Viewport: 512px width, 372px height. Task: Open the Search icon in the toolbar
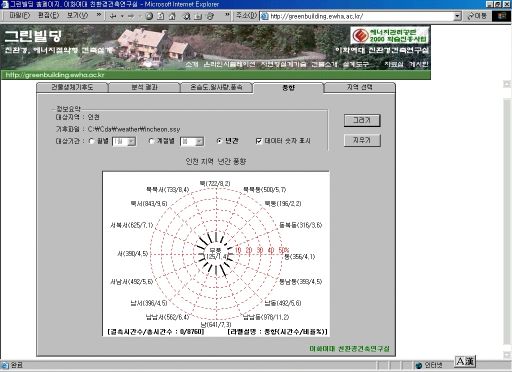click(x=187, y=16)
